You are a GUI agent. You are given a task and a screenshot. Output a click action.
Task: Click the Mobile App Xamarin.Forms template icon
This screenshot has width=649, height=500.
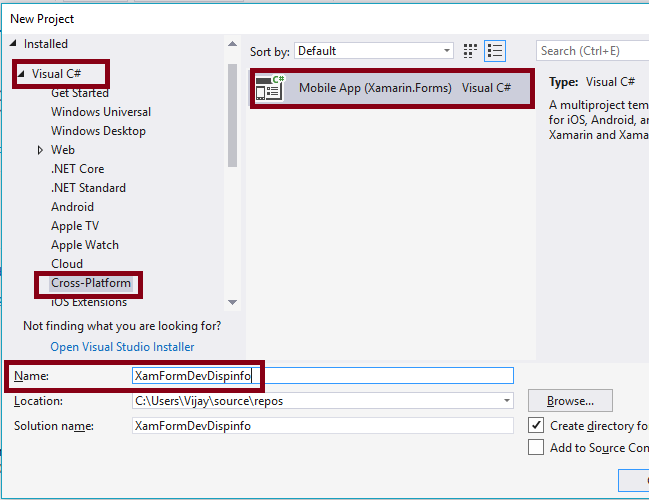pyautogui.click(x=270, y=88)
